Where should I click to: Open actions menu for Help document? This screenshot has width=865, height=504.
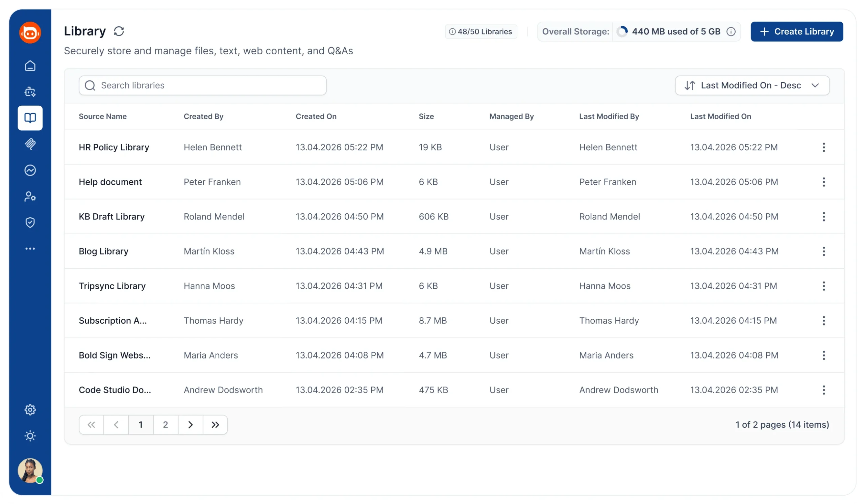tap(823, 182)
